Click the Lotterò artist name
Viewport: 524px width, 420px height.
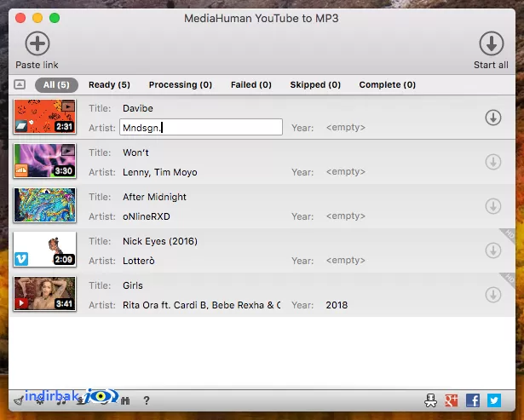point(139,261)
